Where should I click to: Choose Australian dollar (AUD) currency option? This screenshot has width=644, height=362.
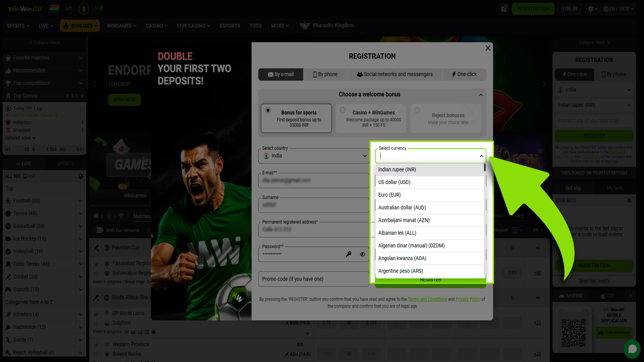pyautogui.click(x=429, y=208)
